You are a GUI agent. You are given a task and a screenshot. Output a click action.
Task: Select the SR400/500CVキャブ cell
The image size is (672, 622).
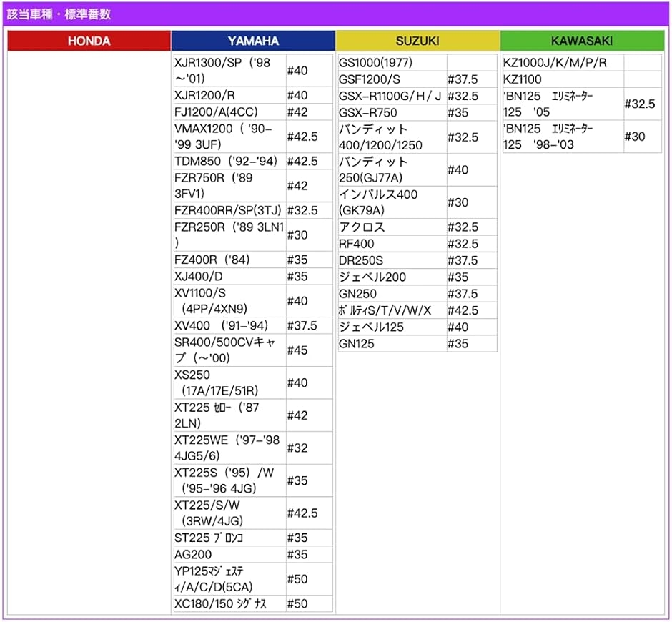pyautogui.click(x=229, y=350)
